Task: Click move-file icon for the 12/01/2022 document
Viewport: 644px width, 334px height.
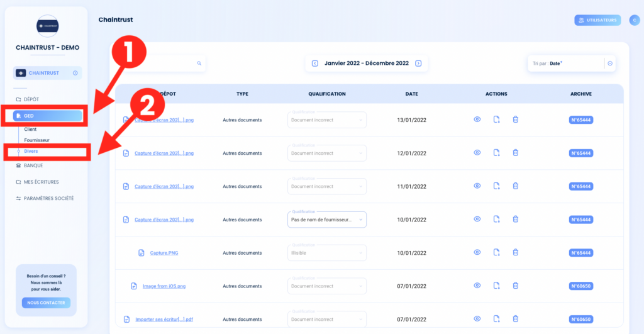Action: click(x=496, y=153)
